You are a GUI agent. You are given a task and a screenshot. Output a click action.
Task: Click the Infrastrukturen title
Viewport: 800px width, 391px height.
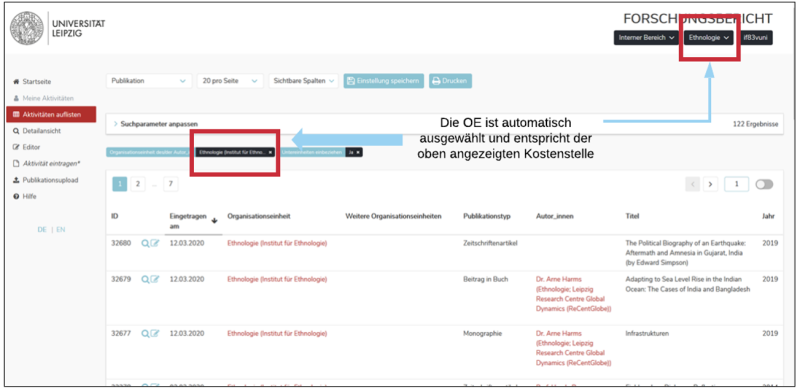(647, 334)
